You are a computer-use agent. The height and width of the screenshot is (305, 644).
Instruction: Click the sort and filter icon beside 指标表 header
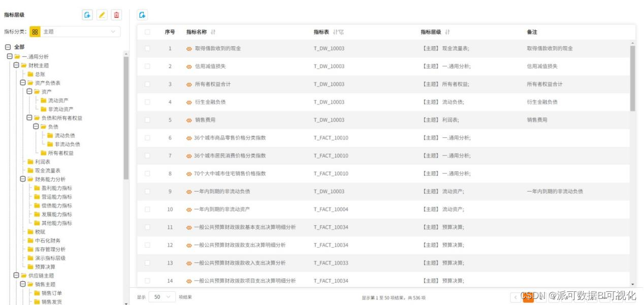(x=338, y=32)
